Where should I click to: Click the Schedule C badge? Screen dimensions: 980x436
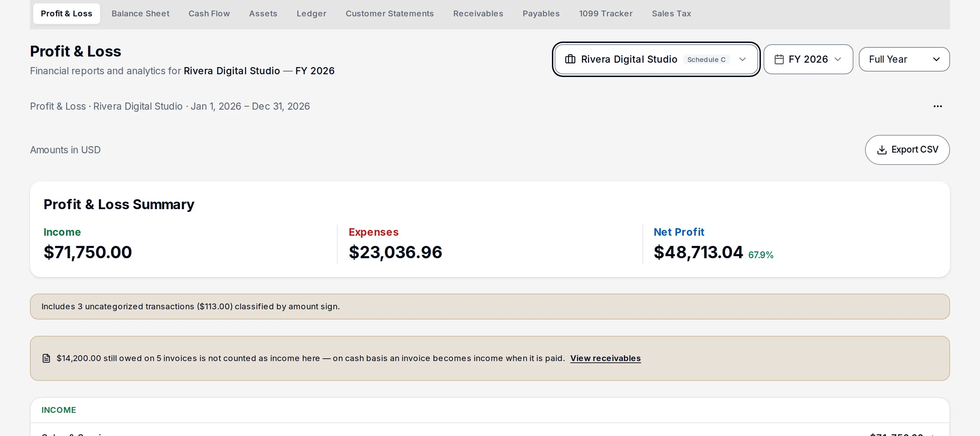[706, 59]
